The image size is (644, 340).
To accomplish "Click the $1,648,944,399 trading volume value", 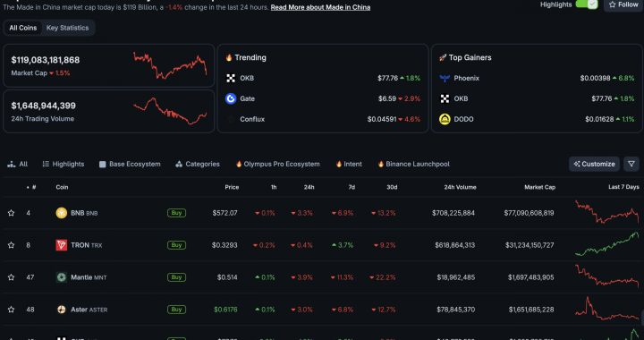I will tap(44, 106).
